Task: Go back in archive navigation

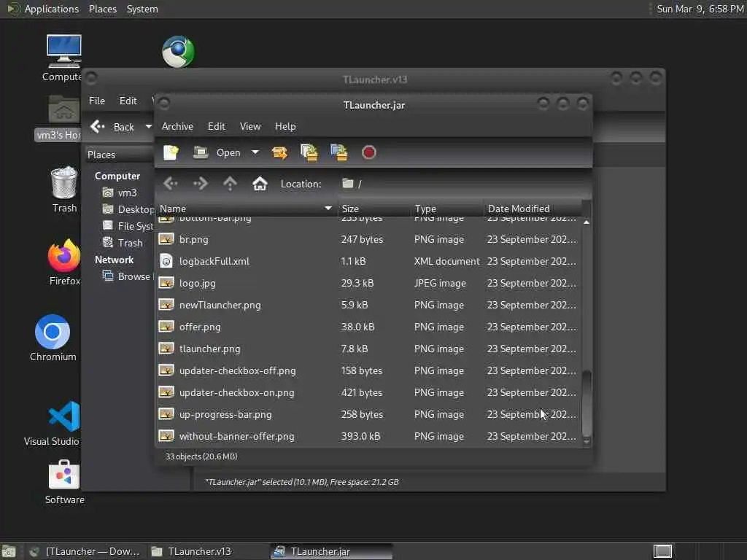Action: (171, 183)
